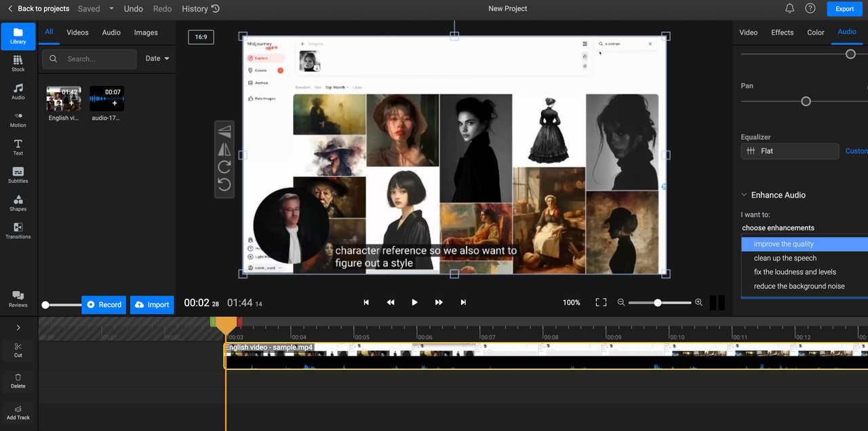This screenshot has height=431, width=868.
Task: Change the 16:9 aspect ratio
Action: (201, 37)
